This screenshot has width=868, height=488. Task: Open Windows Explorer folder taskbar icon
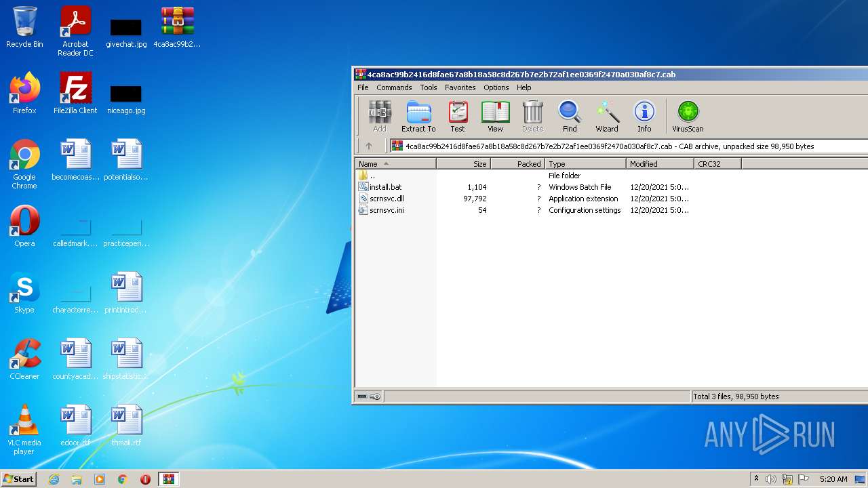coord(77,479)
